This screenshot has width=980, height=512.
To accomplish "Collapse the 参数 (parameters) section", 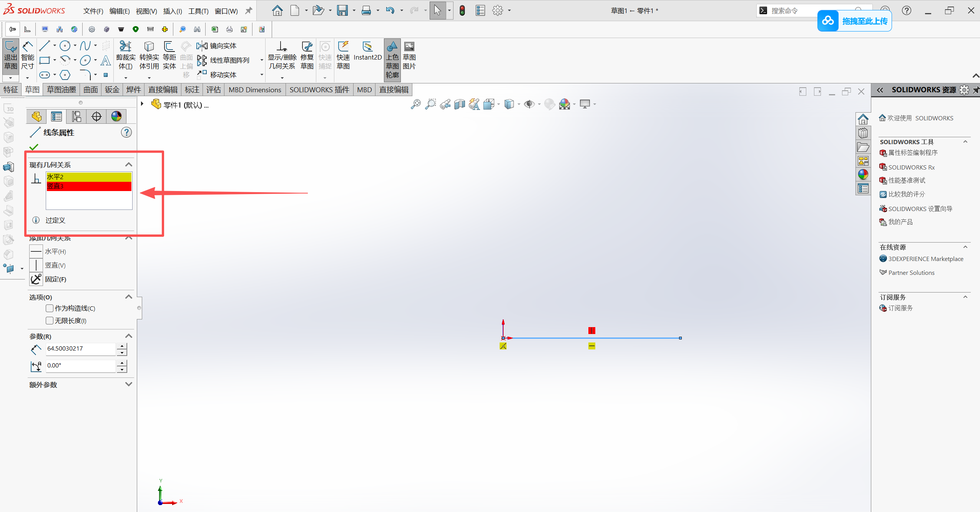I will click(x=129, y=336).
